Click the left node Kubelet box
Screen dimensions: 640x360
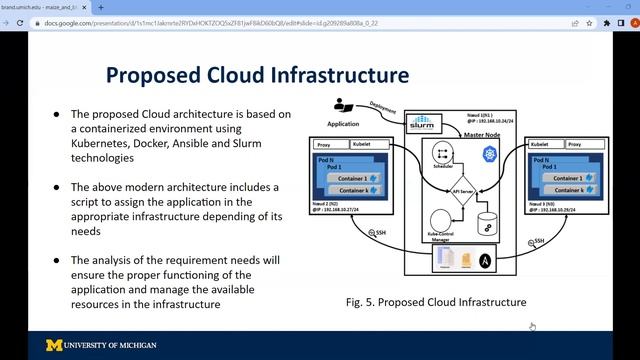(370, 144)
